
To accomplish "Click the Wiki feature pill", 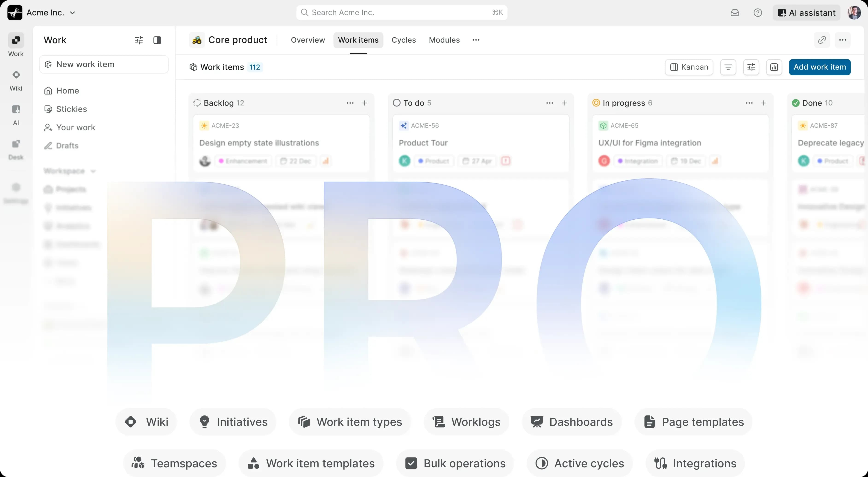I will coord(146,422).
